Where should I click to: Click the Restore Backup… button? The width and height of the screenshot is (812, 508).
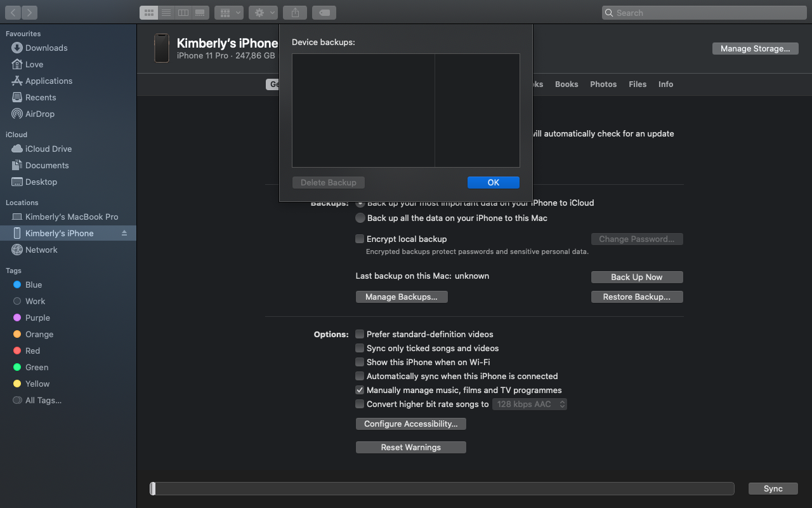(637, 297)
